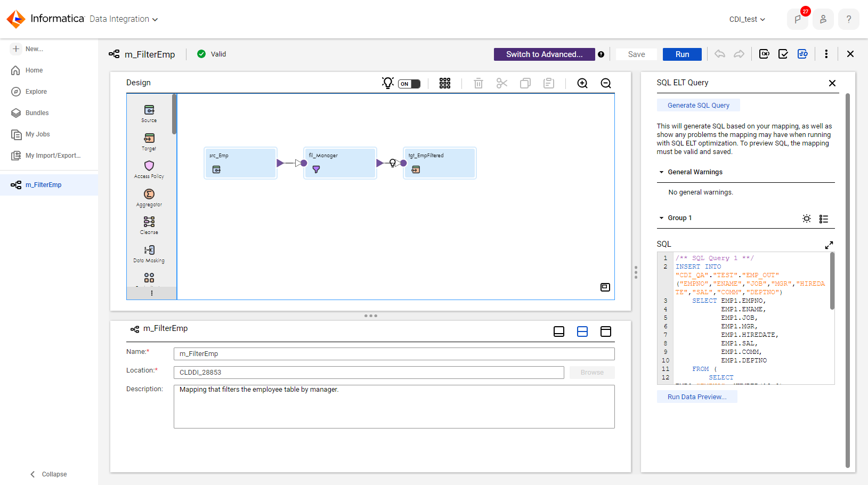This screenshot has height=485, width=868.
Task: Click the canvas overview minimap icon
Action: (605, 287)
